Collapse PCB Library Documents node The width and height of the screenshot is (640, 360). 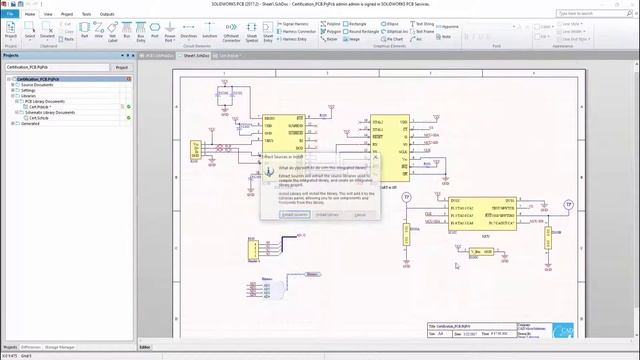17,101
